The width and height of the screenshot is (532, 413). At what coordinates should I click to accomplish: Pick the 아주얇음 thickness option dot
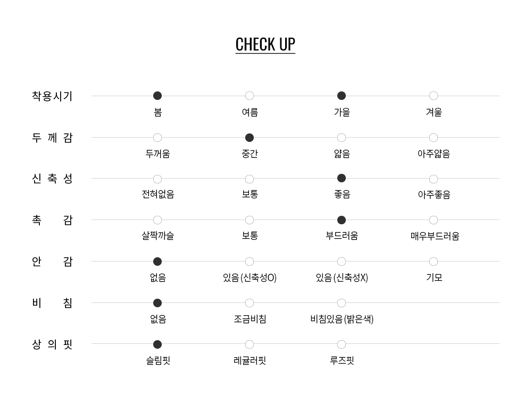click(x=434, y=138)
